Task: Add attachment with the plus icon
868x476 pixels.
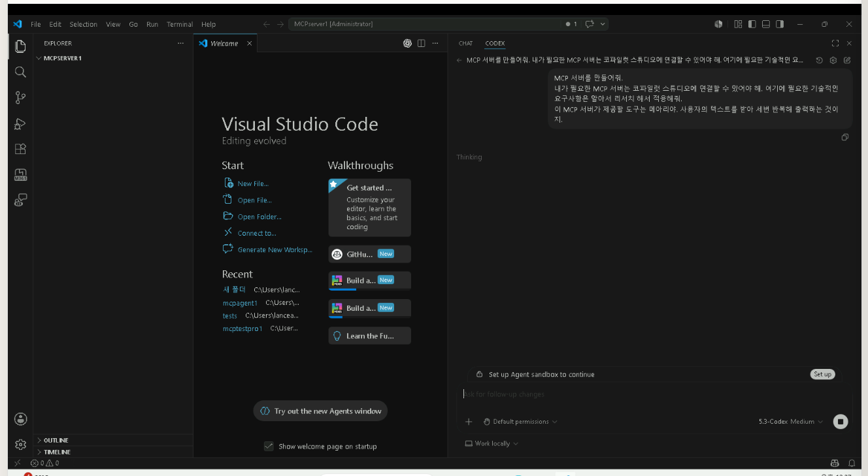Action: click(x=469, y=422)
